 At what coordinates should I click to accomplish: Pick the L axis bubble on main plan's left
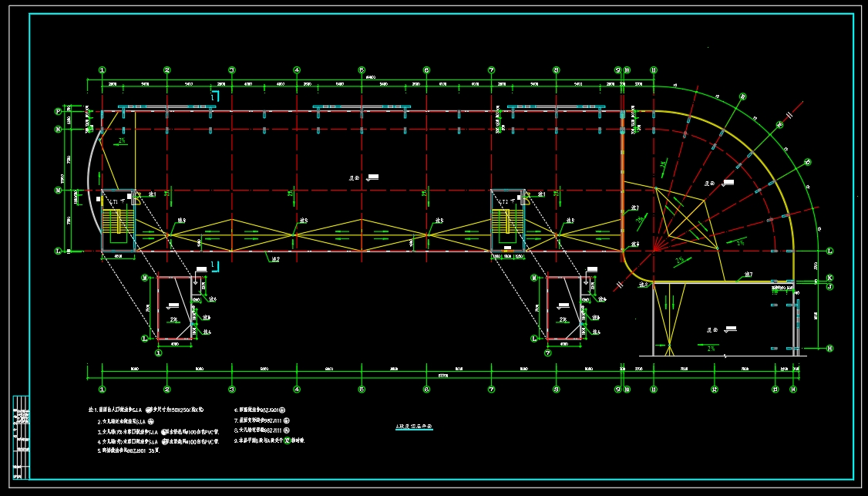coord(58,251)
